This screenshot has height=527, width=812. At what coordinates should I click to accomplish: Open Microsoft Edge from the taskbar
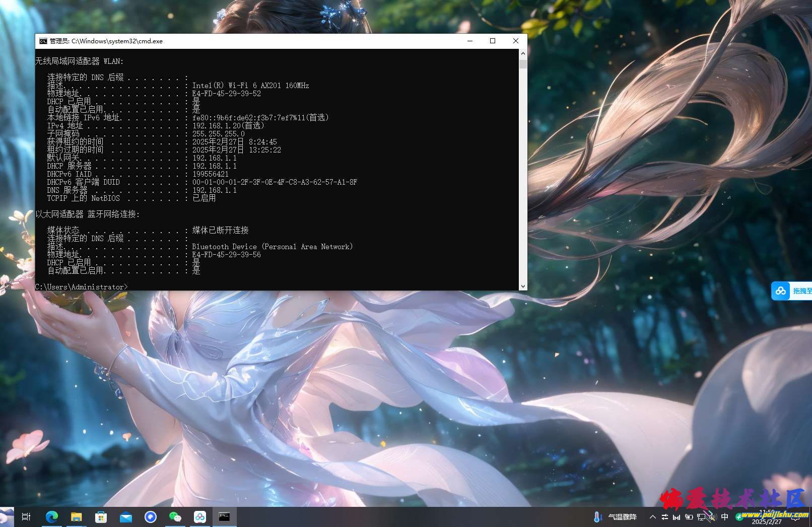[51, 516]
